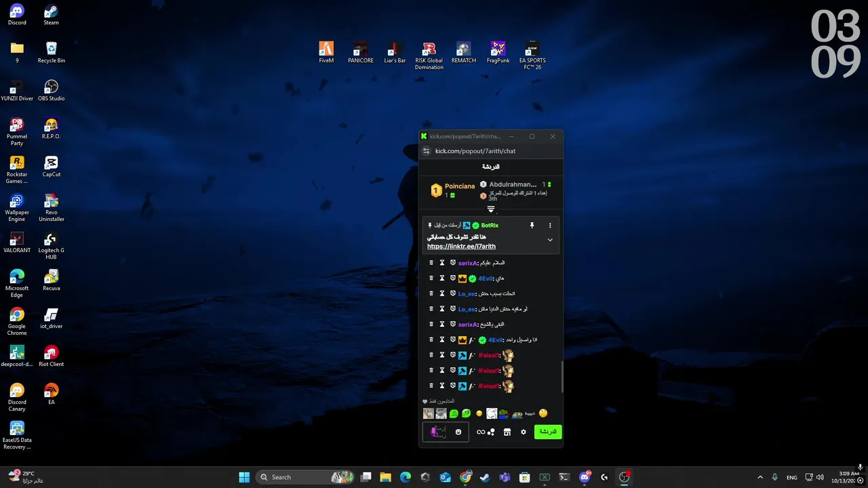
Task: Click the ban shield icon on 4Evil's هاي message
Action: 453,279
